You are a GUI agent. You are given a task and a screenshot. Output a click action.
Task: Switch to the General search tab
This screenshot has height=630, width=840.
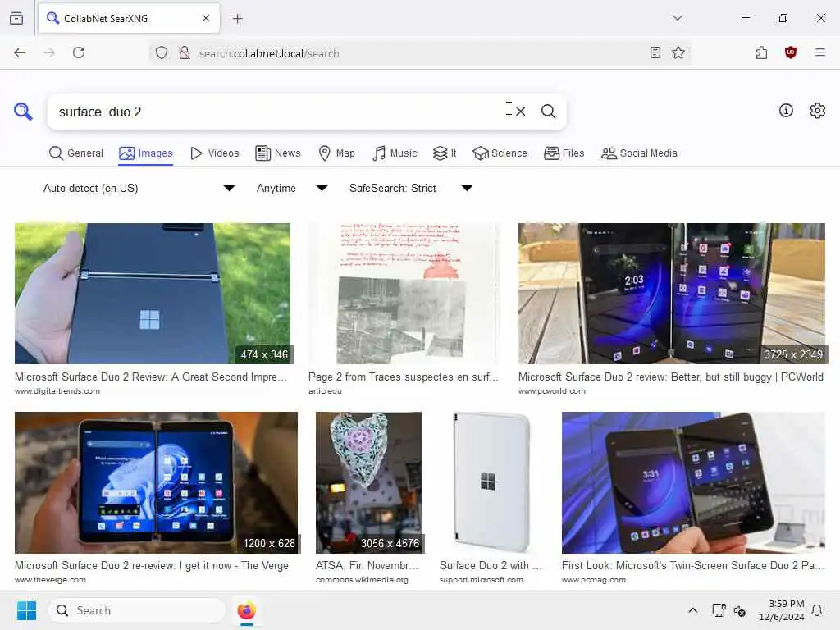(x=76, y=153)
